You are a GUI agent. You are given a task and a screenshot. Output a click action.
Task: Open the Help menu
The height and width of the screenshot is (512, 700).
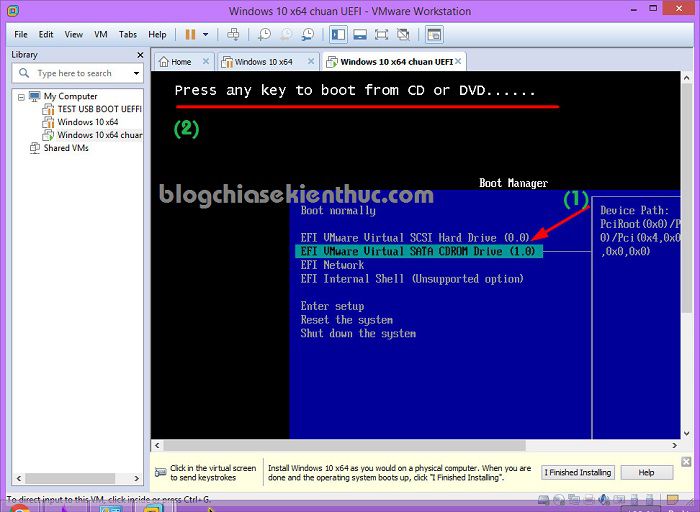tap(157, 34)
